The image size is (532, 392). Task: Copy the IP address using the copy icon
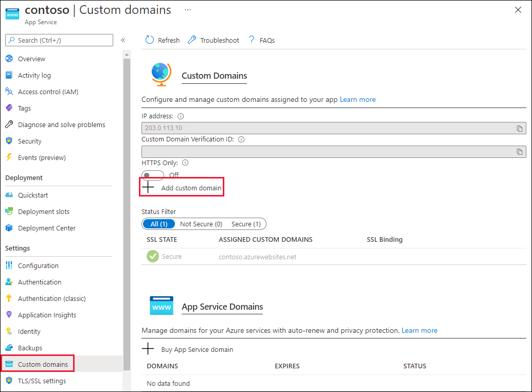point(520,128)
